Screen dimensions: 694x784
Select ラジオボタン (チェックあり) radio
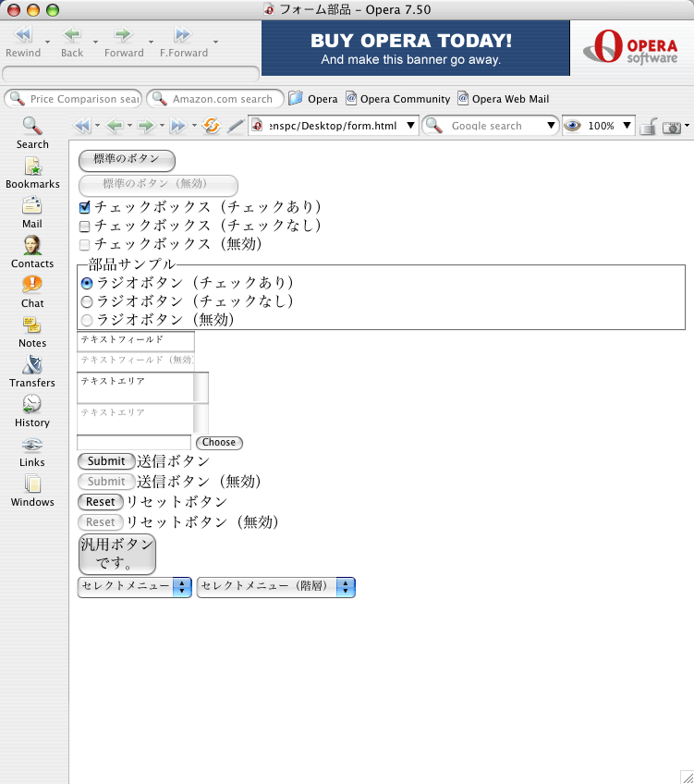pos(87,284)
